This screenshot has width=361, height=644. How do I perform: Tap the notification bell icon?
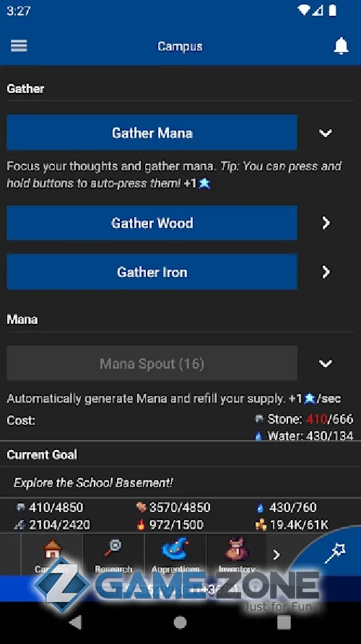341,46
